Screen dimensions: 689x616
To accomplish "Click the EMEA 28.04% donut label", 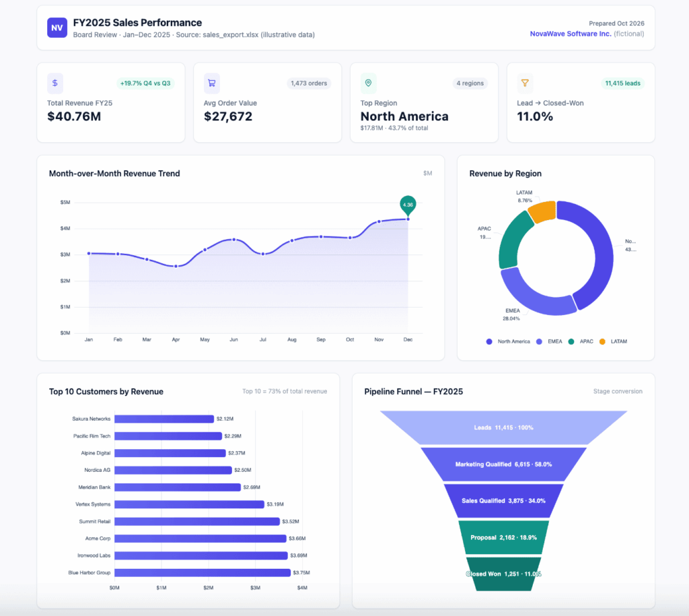I will click(511, 315).
